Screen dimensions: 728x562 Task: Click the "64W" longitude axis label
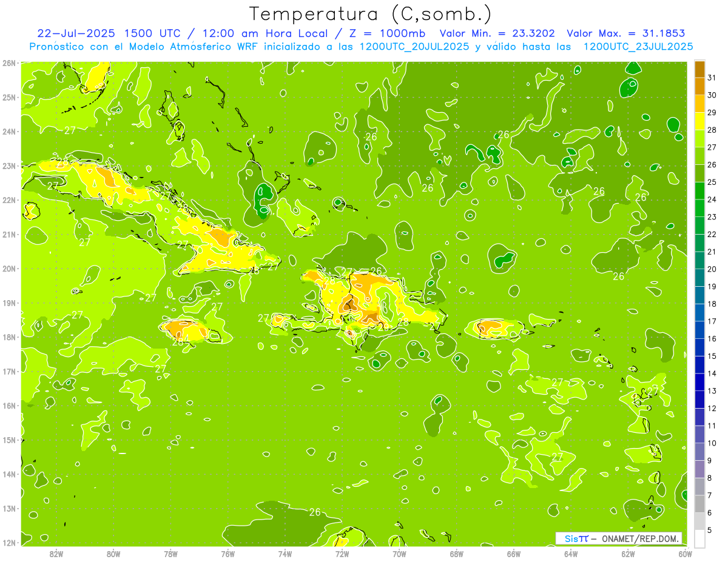pos(571,554)
